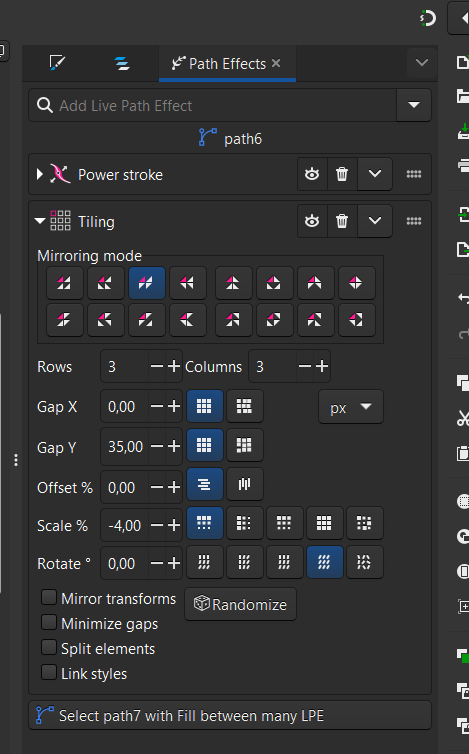This screenshot has width=469, height=754.
Task: Delete the Power stroke effect
Action: tap(342, 174)
